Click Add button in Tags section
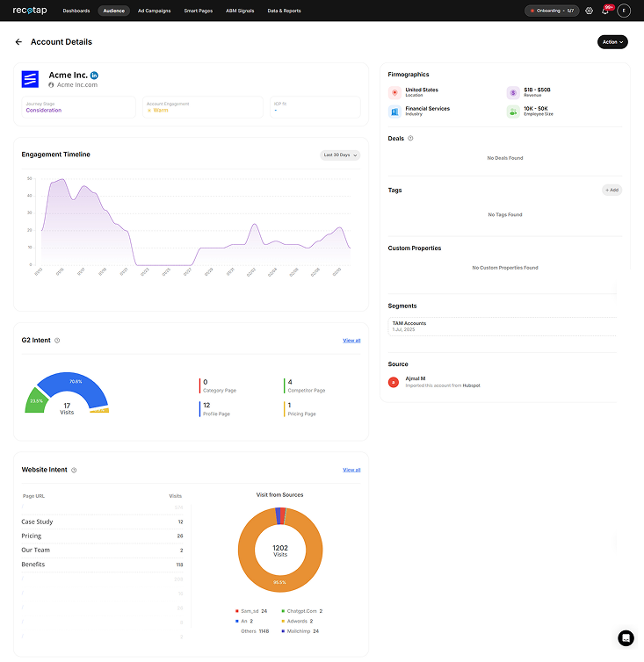The image size is (644, 662). click(x=611, y=190)
